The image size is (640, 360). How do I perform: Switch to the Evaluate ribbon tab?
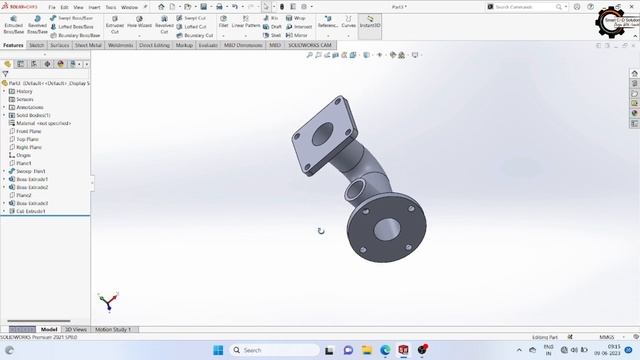coord(208,45)
